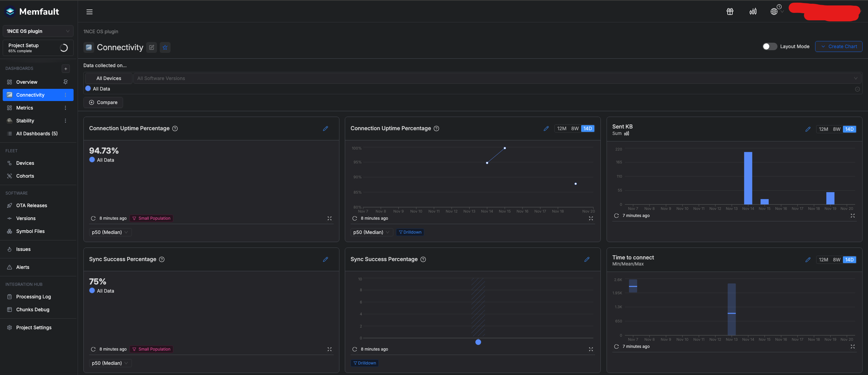
Task: Click the hamburger menu icon
Action: 90,12
